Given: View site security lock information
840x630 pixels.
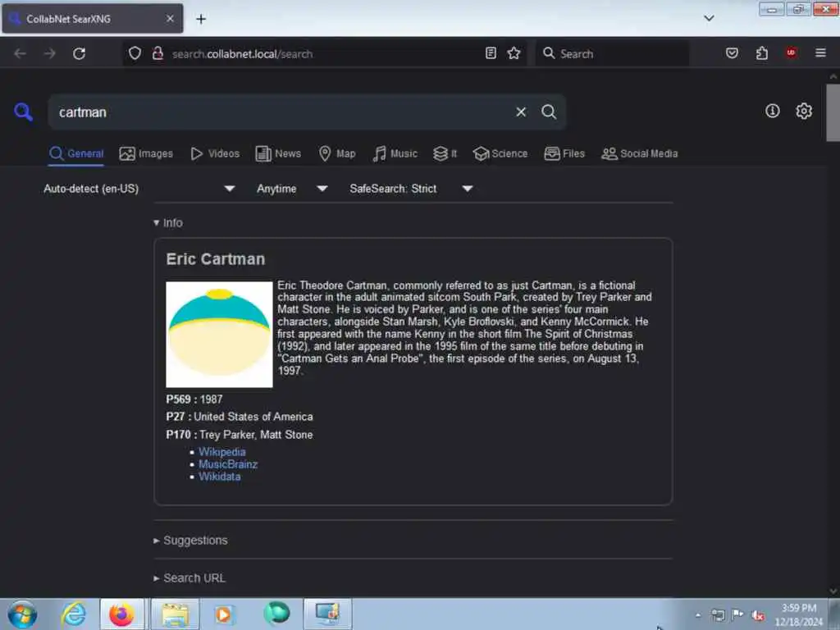Looking at the screenshot, I should tap(157, 53).
